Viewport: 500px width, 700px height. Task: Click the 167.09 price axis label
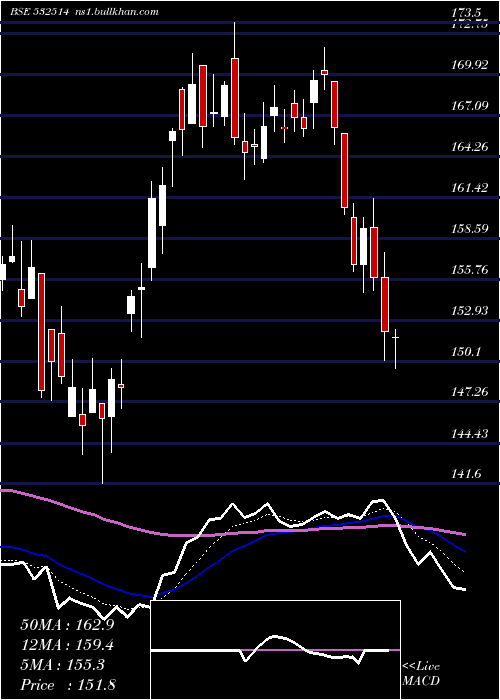[x=470, y=106]
